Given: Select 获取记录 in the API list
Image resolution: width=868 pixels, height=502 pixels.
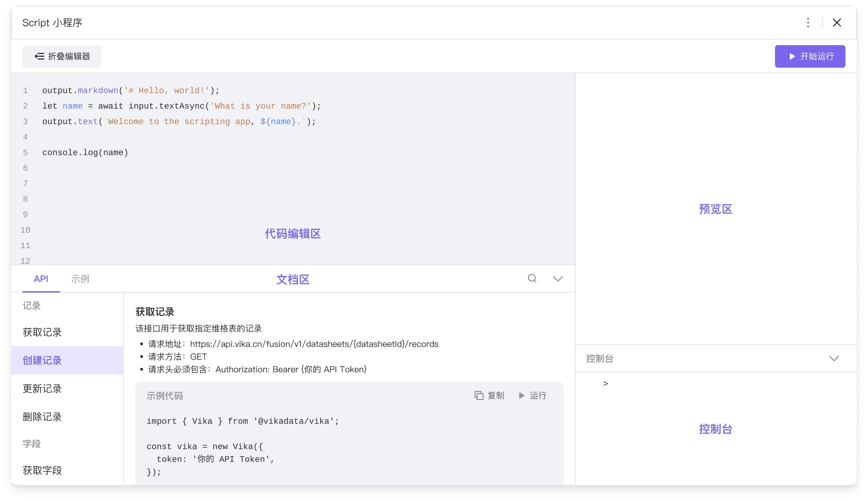Looking at the screenshot, I should tap(42, 332).
